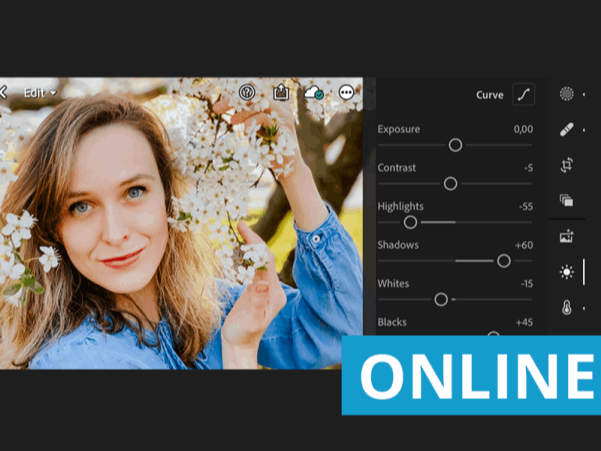Click the blue ONLINE banner
The width and height of the screenshot is (601, 451).
coord(471,376)
